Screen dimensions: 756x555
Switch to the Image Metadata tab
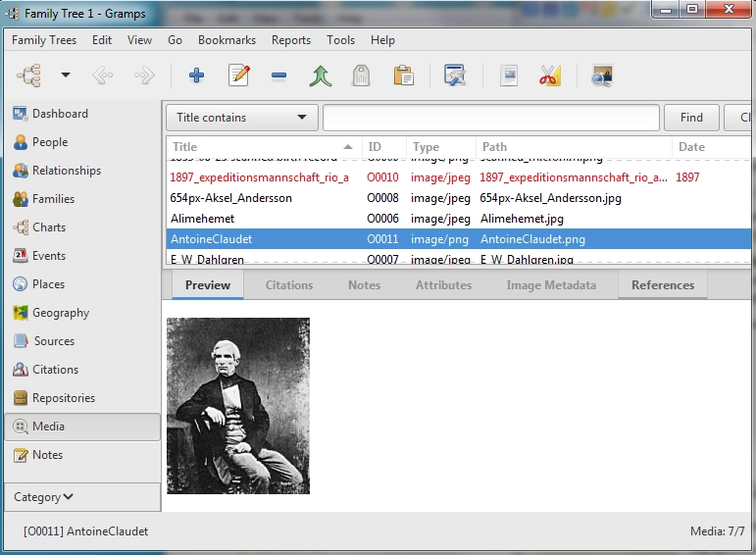tap(551, 285)
